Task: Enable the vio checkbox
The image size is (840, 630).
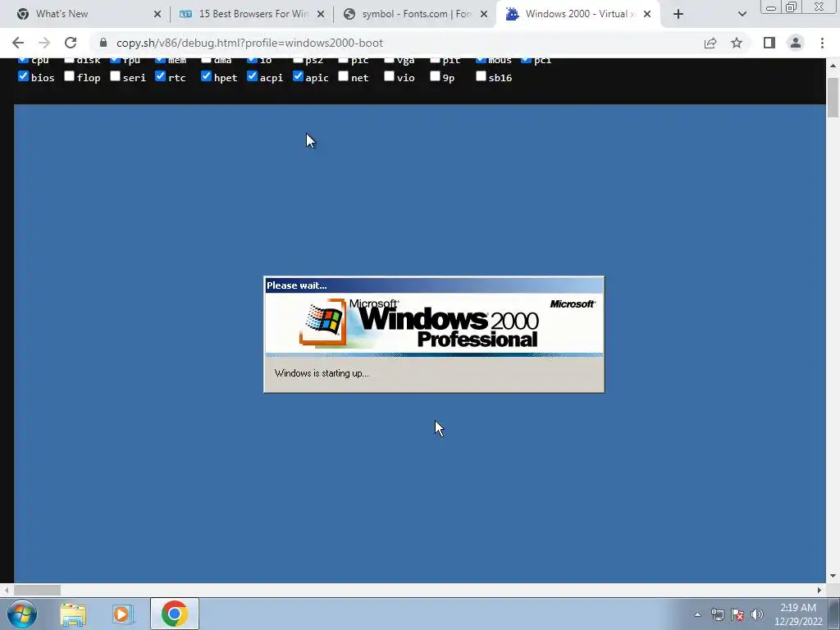Action: coord(390,76)
